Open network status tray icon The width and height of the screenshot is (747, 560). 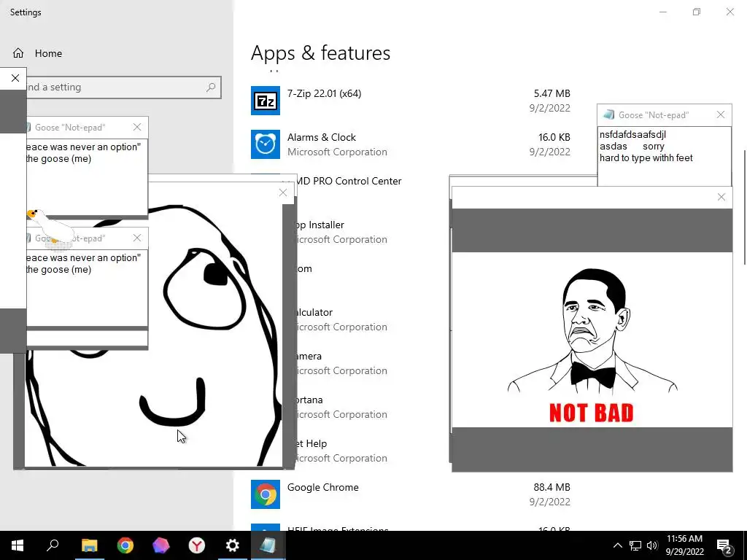click(635, 545)
